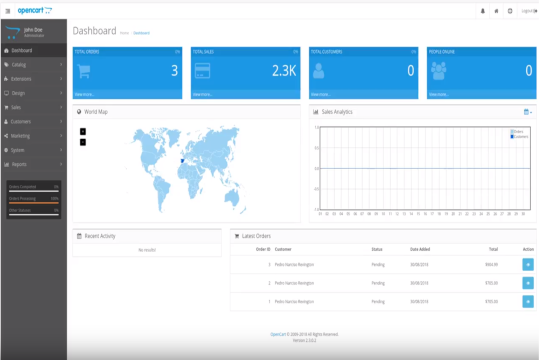The width and height of the screenshot is (540, 360).
Task: Click Orders Processing progress bar
Action: tap(34, 203)
